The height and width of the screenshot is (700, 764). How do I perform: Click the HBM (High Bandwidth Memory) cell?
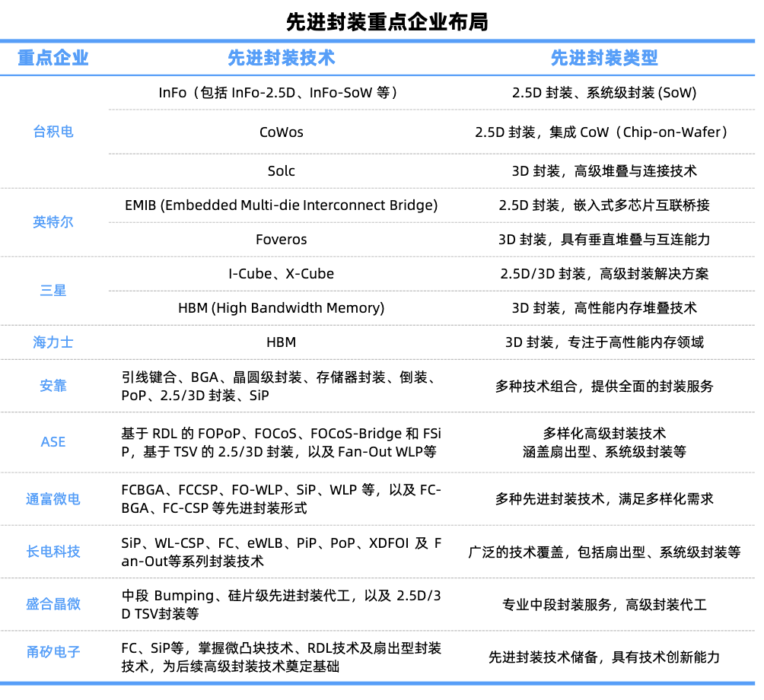tap(281, 308)
